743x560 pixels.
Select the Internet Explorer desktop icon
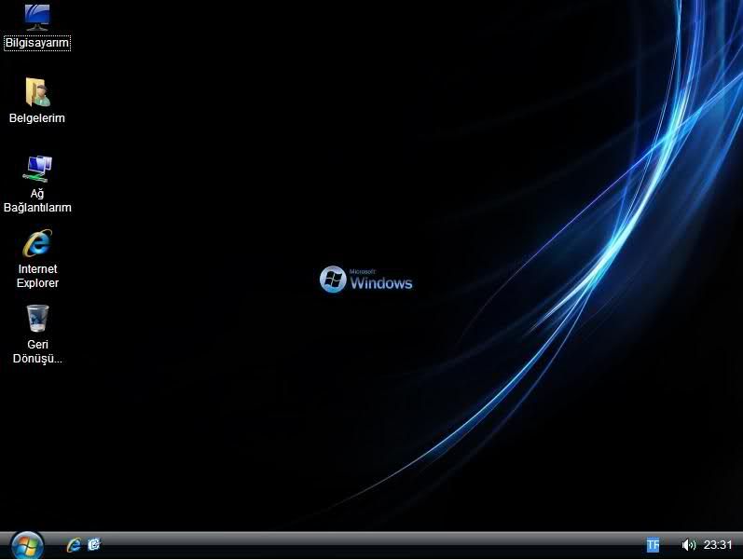(37, 243)
